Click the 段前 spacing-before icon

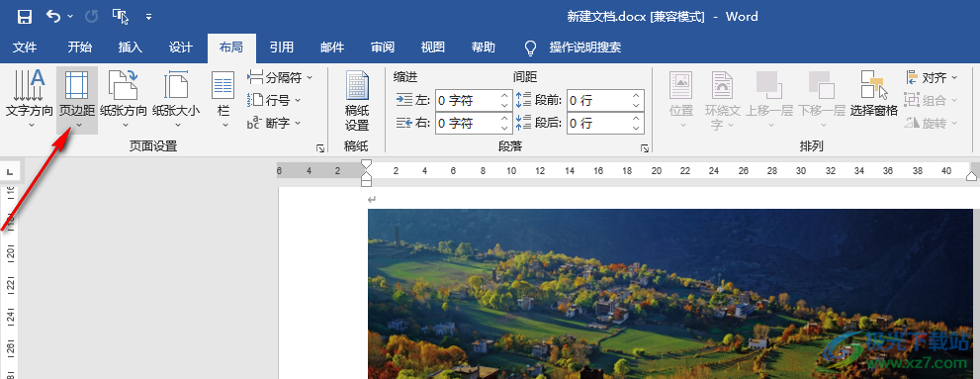coord(524,100)
